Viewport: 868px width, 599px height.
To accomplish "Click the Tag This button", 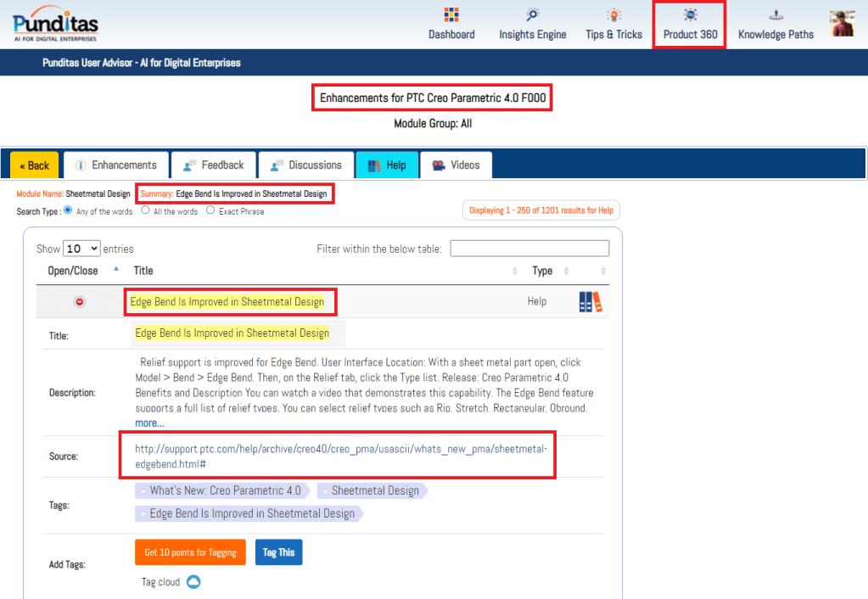I will (278, 552).
